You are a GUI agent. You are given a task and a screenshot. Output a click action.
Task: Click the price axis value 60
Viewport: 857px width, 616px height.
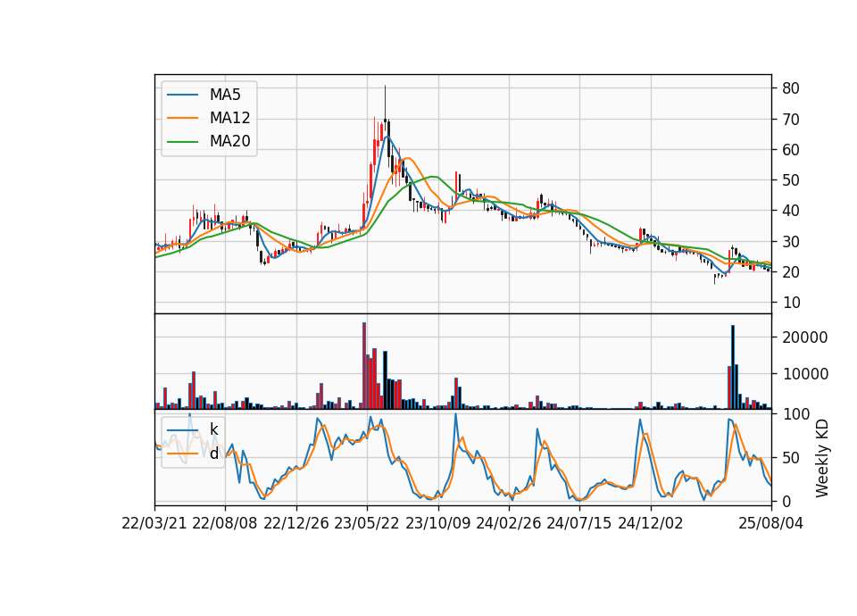point(790,150)
